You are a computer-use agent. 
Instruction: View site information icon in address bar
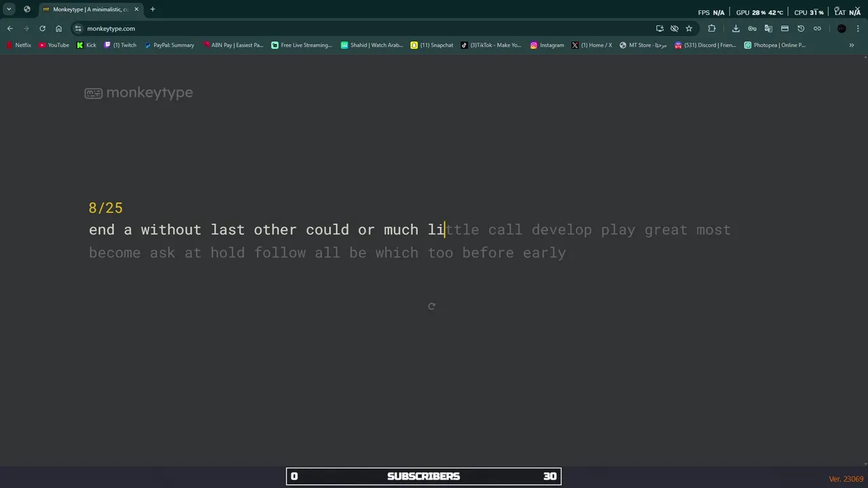[78, 28]
